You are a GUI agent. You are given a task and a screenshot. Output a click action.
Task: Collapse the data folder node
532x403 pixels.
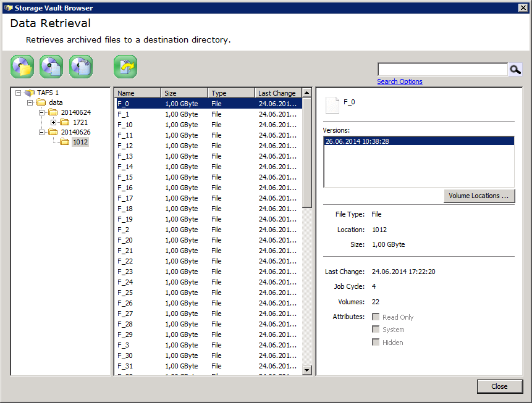(30, 102)
